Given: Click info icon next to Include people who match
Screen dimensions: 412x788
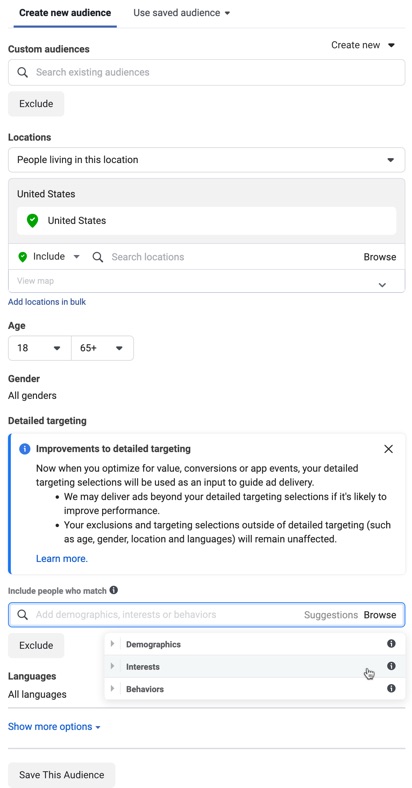Looking at the screenshot, I should 114,589.
